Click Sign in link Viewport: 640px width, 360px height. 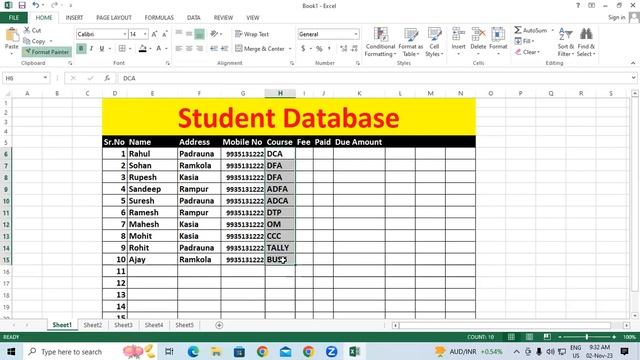[616, 17]
